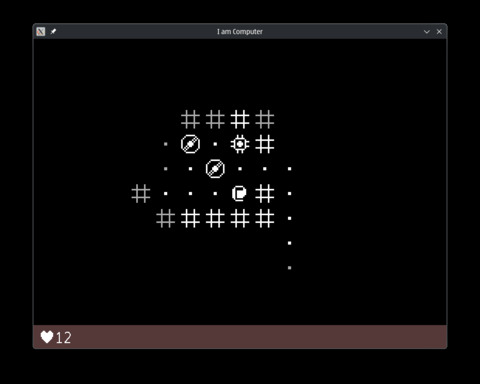Click the dot tile between the crossed-circle and chip
This screenshot has width=480, height=384.
(215, 144)
